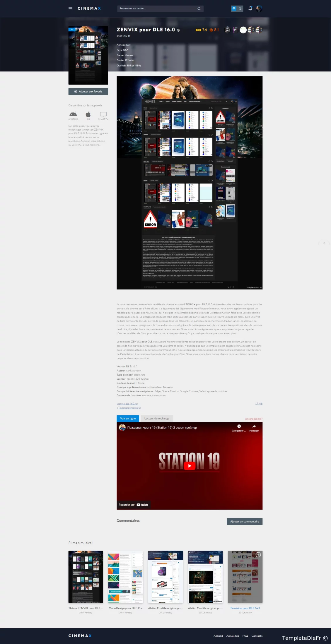Click Ajouter aux favoris button
331x644 pixels.
pyautogui.click(x=88, y=92)
